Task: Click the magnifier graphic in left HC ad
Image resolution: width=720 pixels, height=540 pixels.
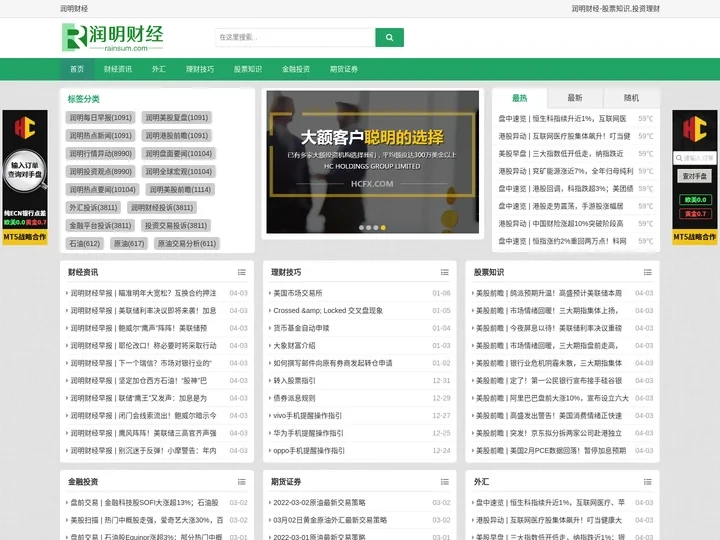Action: [x=25, y=171]
